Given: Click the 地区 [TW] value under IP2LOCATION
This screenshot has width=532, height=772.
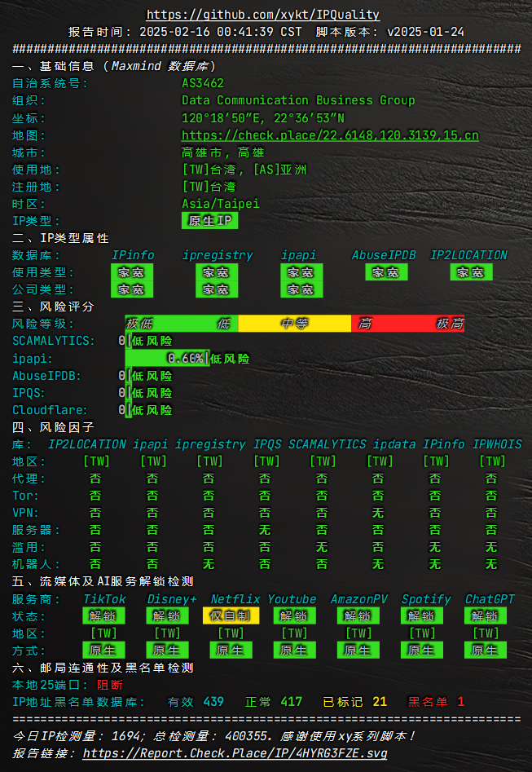Looking at the screenshot, I should click(x=96, y=461).
